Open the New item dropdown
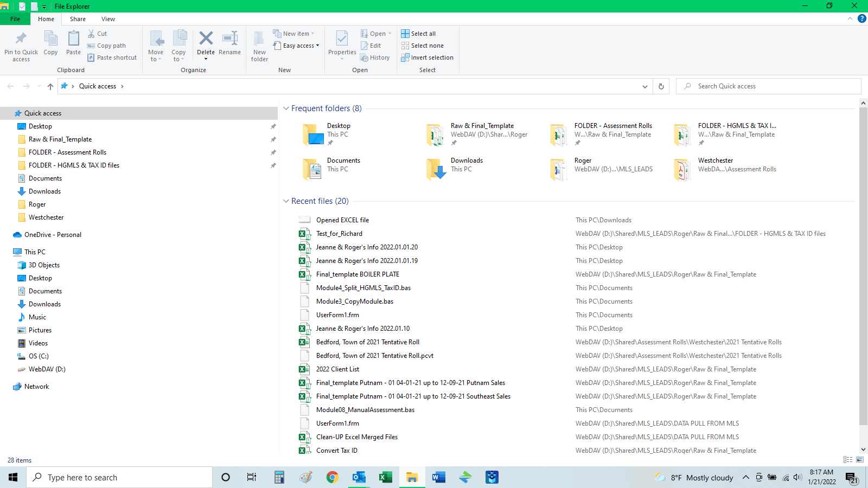 [293, 34]
